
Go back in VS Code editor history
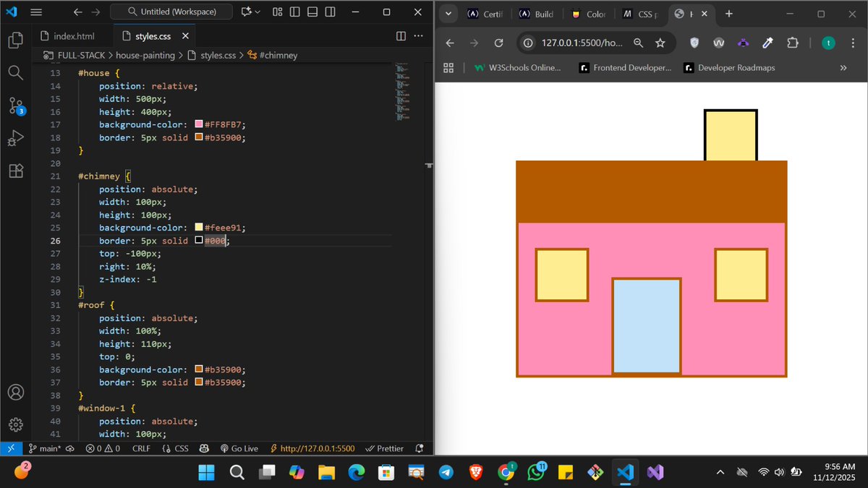78,12
